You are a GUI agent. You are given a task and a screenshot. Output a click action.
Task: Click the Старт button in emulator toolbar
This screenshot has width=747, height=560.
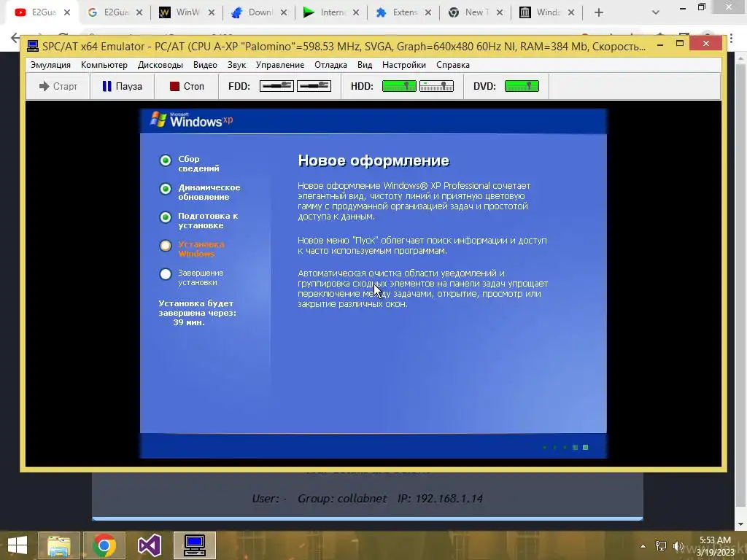58,86
